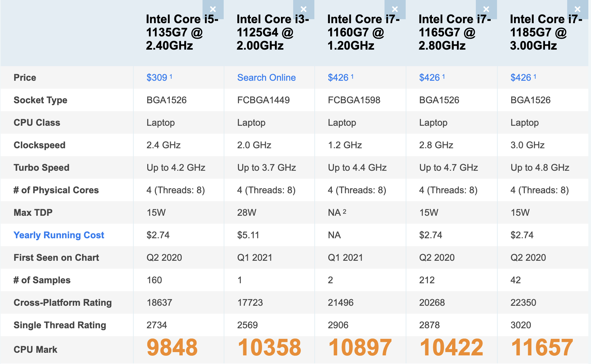Remove the Intel Core i5-1135G7 column
Image resolution: width=591 pixels, height=364 pixels.
(213, 9)
